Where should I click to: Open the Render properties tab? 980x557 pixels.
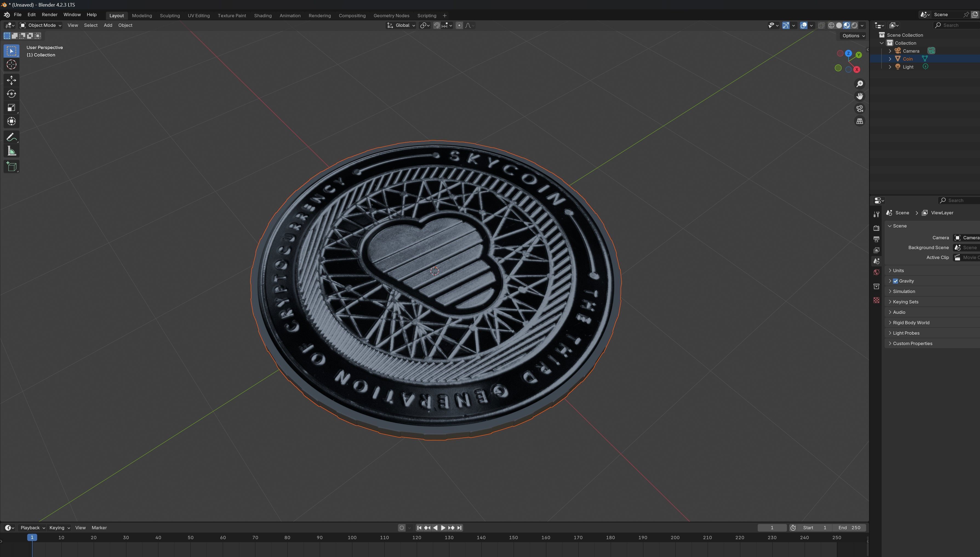(x=876, y=228)
